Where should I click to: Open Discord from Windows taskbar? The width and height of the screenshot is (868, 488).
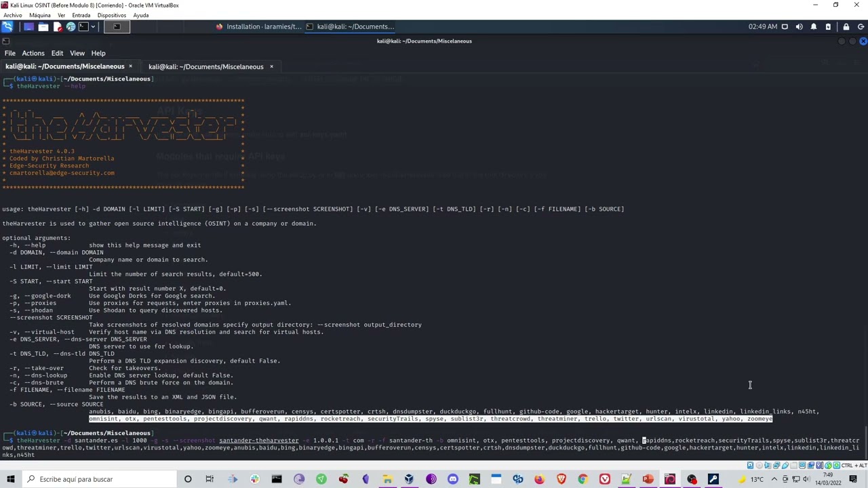(453, 479)
